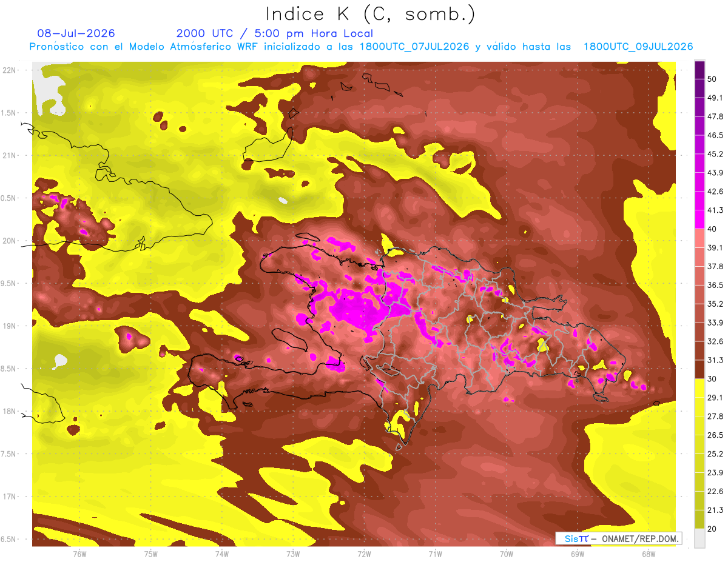Click the '71W' longitude label
728x562 pixels.
[435, 553]
